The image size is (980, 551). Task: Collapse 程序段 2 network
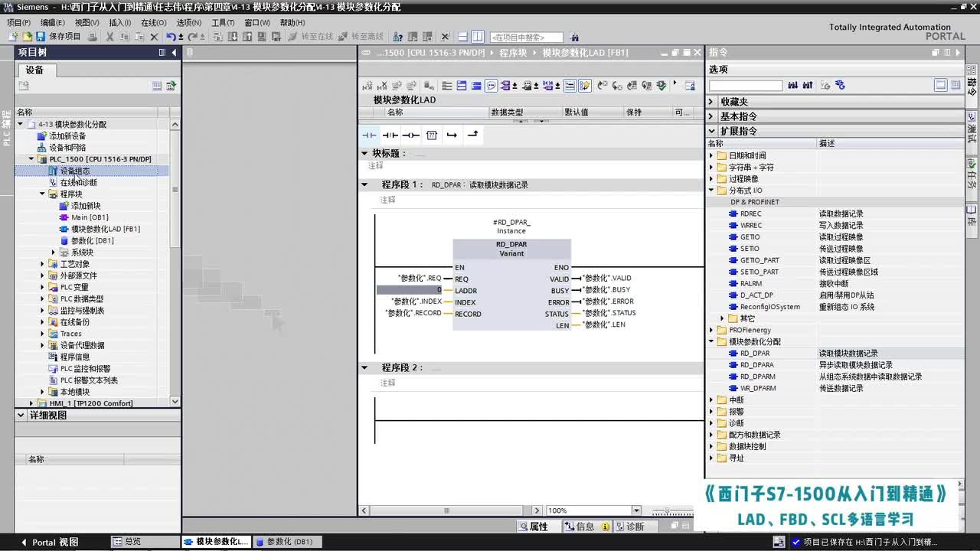[x=364, y=367]
